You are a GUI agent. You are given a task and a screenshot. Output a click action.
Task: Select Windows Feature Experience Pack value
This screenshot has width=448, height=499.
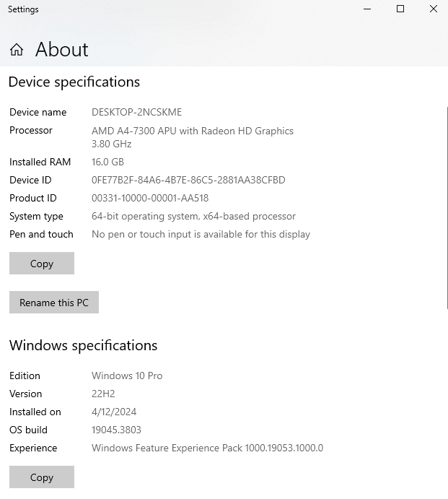tap(207, 448)
